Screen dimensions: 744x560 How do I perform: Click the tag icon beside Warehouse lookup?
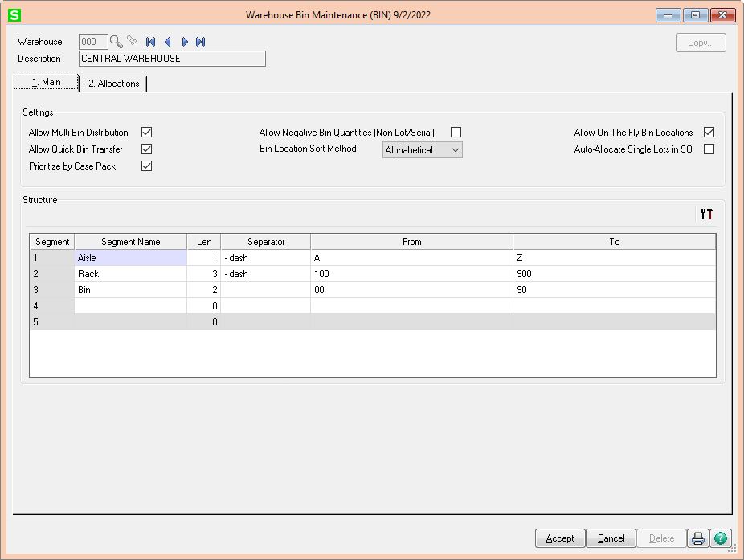click(132, 41)
